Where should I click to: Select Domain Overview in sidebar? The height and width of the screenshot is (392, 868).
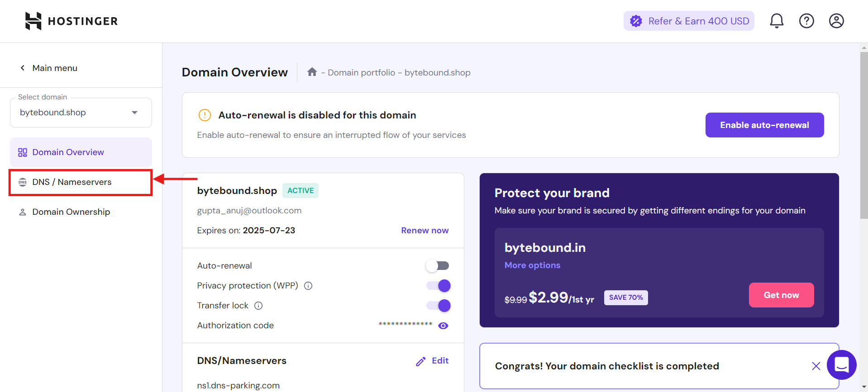click(x=81, y=152)
